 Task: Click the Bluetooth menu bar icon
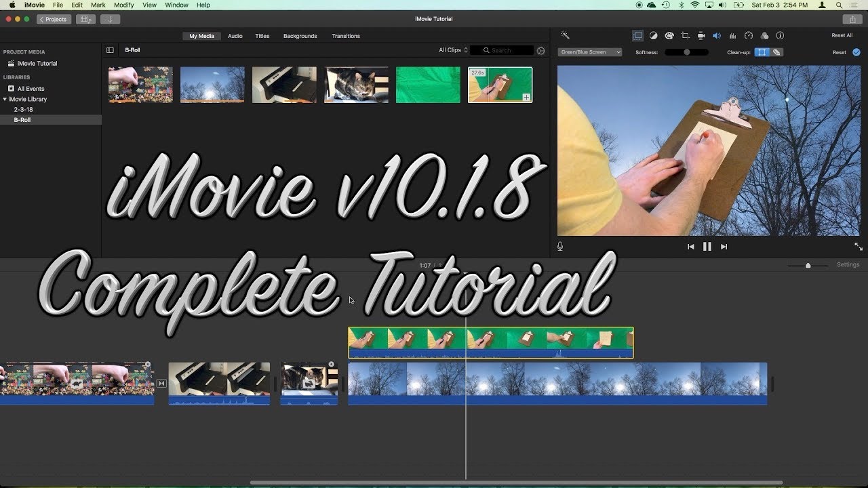point(681,5)
